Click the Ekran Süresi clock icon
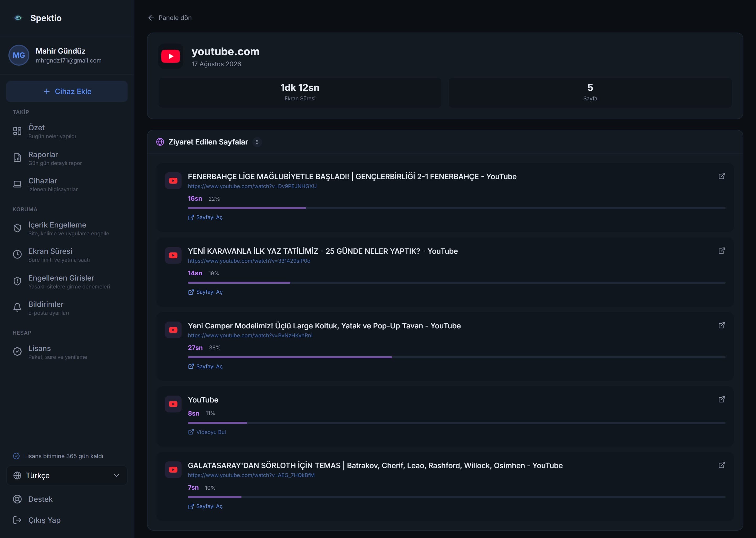This screenshot has width=756, height=538. pos(17,255)
